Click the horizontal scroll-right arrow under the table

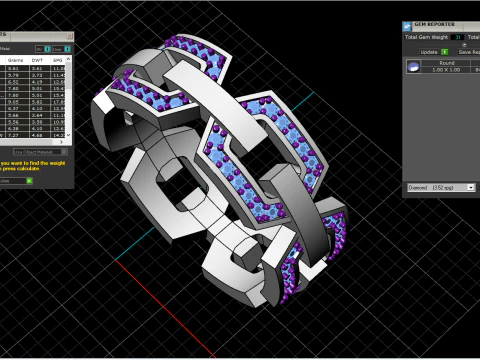61,142
